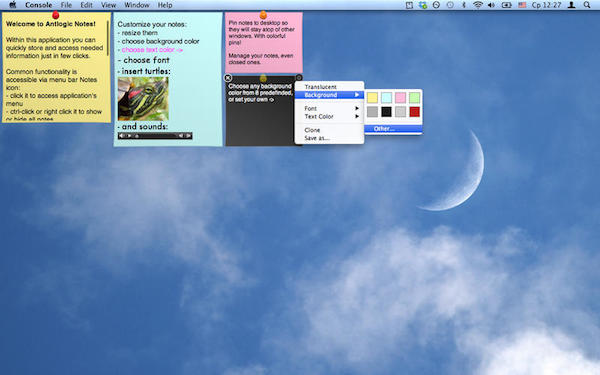This screenshot has width=600, height=375.
Task: Click the US flag input source icon
Action: coord(522,5)
